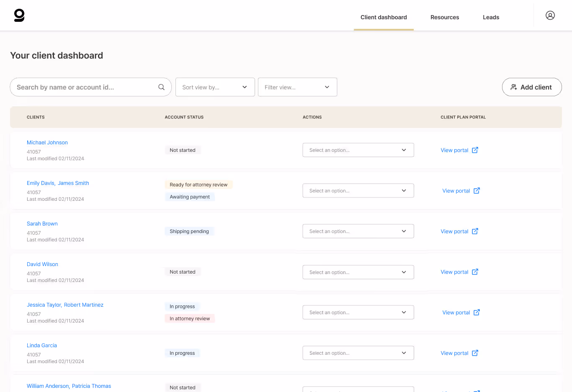Click the CLIENT PLAN PORTAL column header
Screen dimensions: 572x392
(x=463, y=117)
